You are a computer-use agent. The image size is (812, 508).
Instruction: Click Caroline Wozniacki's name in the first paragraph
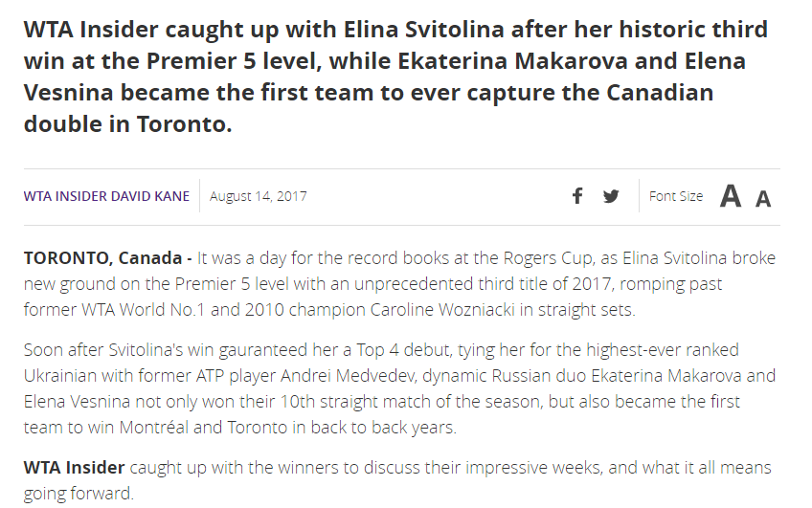point(442,309)
